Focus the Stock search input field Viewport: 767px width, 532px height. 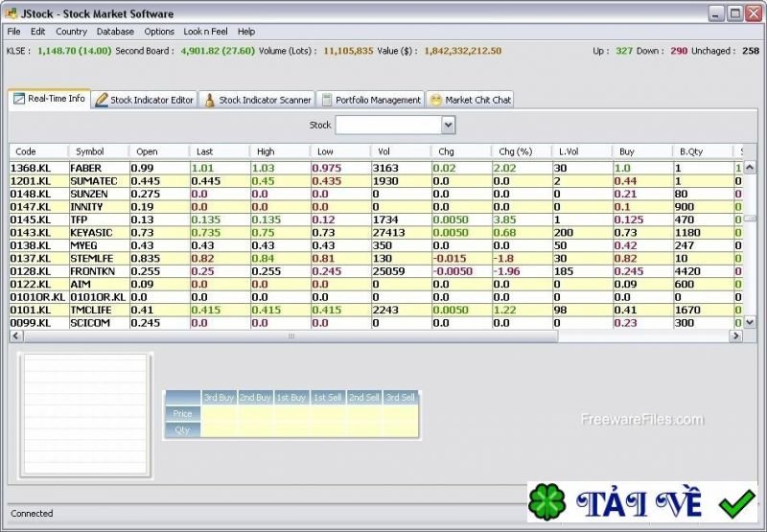point(389,126)
